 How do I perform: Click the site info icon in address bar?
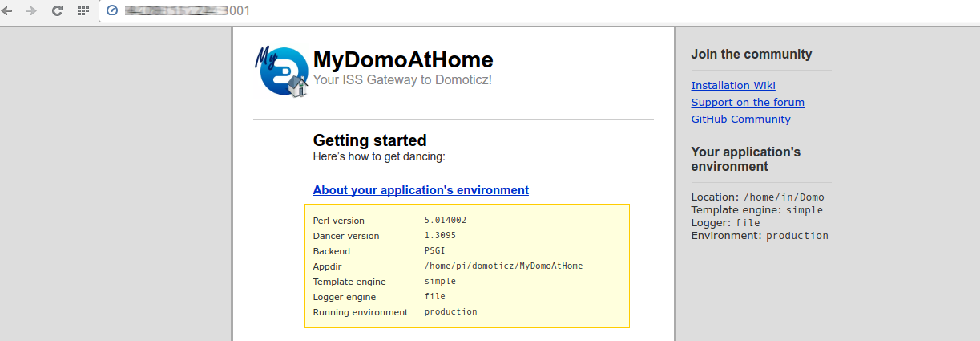(112, 10)
